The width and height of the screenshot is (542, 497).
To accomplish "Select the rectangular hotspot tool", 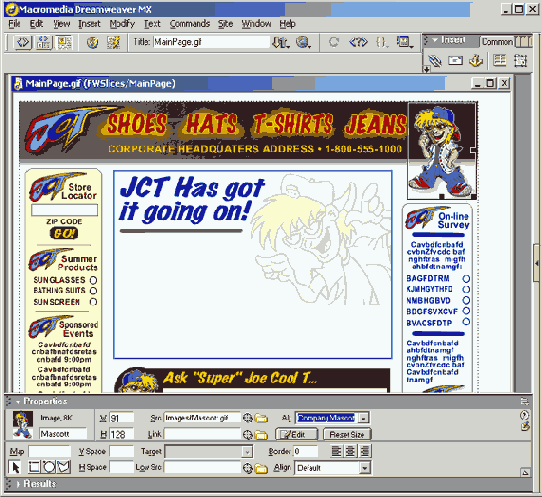I will click(34, 467).
